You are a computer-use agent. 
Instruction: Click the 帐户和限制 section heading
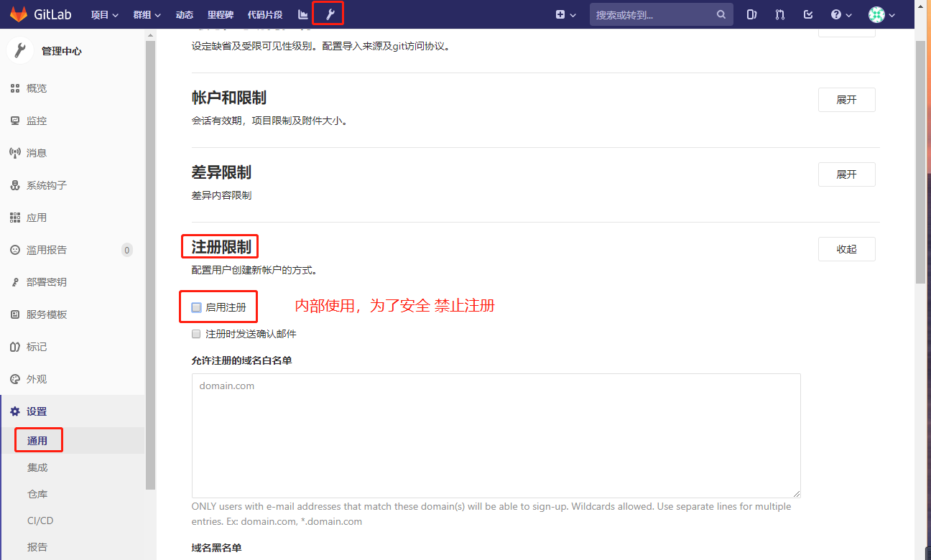(229, 98)
